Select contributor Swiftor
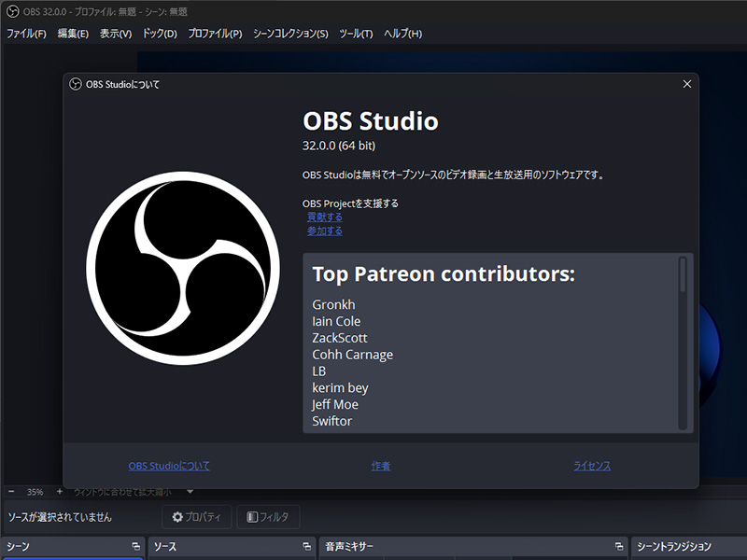Viewport: 747px width, 560px height. [x=332, y=422]
